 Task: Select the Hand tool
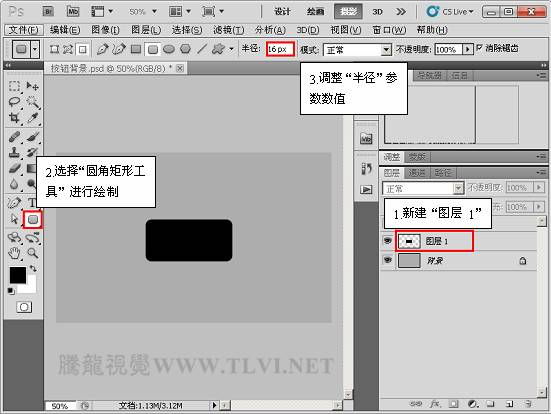14,253
